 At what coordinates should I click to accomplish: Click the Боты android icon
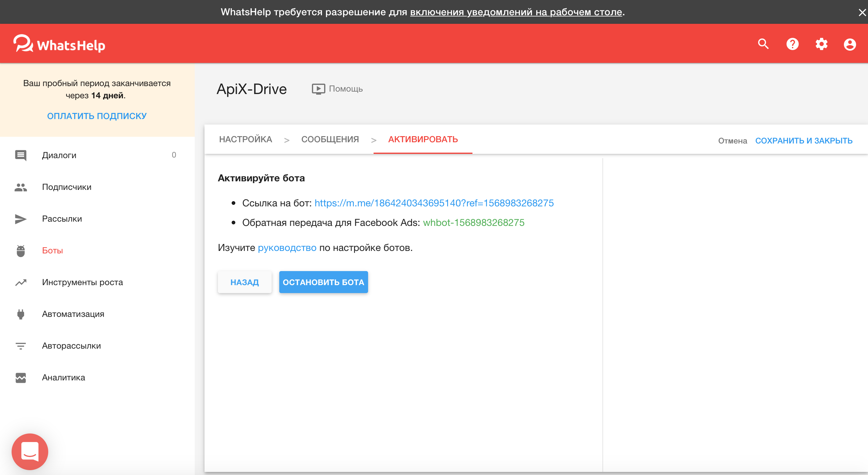21,251
